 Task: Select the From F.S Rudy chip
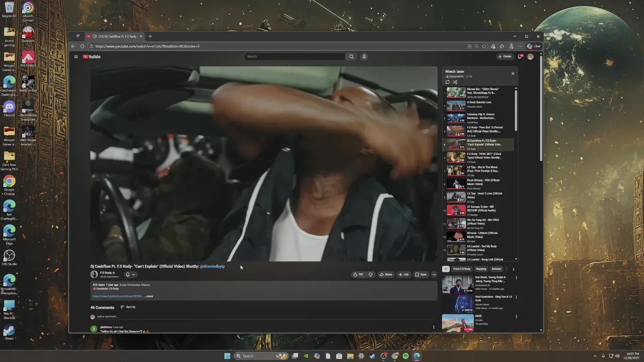click(x=462, y=269)
